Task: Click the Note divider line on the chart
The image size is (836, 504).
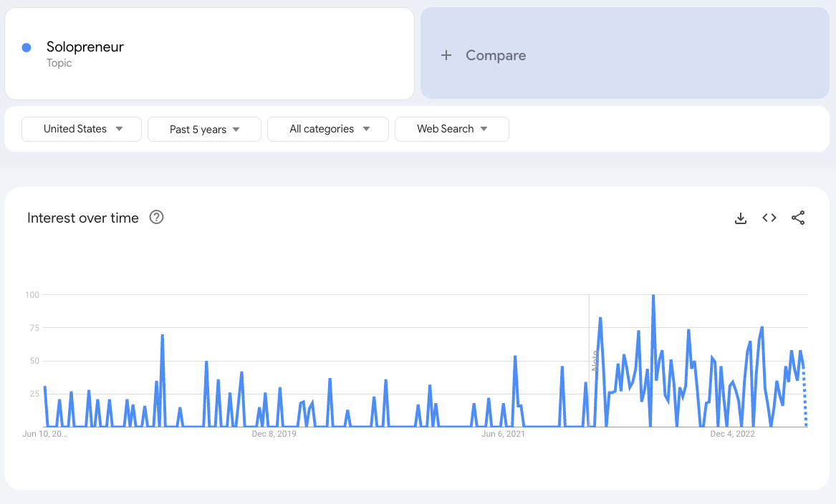Action: 589,358
